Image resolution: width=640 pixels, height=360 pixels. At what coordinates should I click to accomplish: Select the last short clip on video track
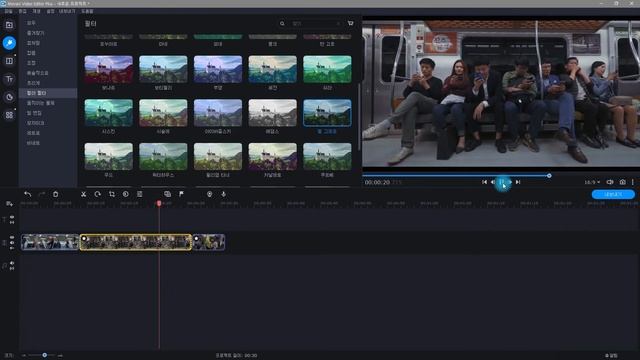point(209,242)
